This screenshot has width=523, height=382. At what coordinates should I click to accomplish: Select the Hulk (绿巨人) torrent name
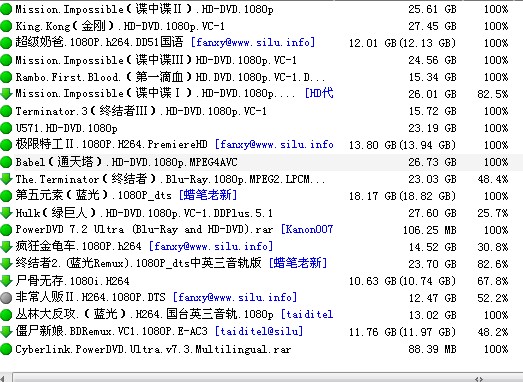pos(144,213)
